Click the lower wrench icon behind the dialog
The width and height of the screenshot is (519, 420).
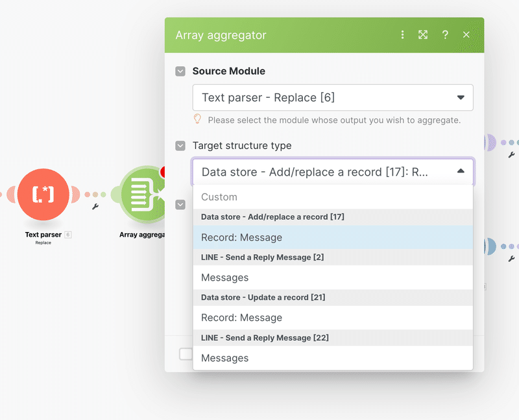[x=511, y=259]
